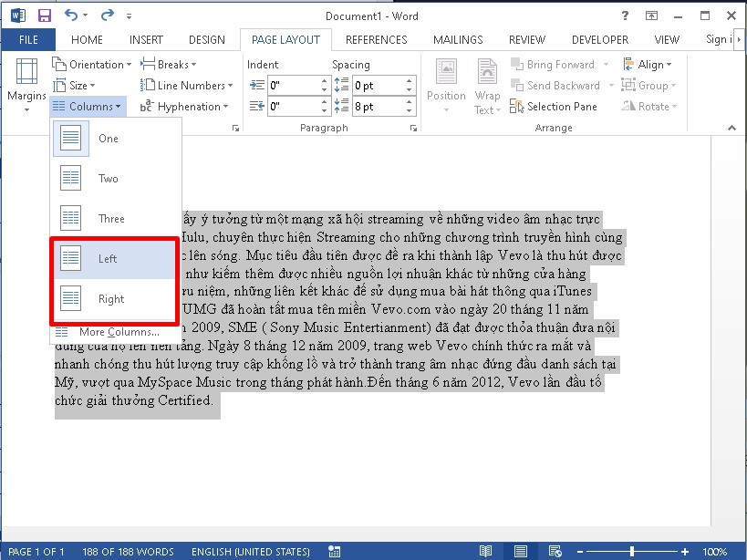Click the Undo arrow icon
The height and width of the screenshot is (560, 747).
coord(72,16)
